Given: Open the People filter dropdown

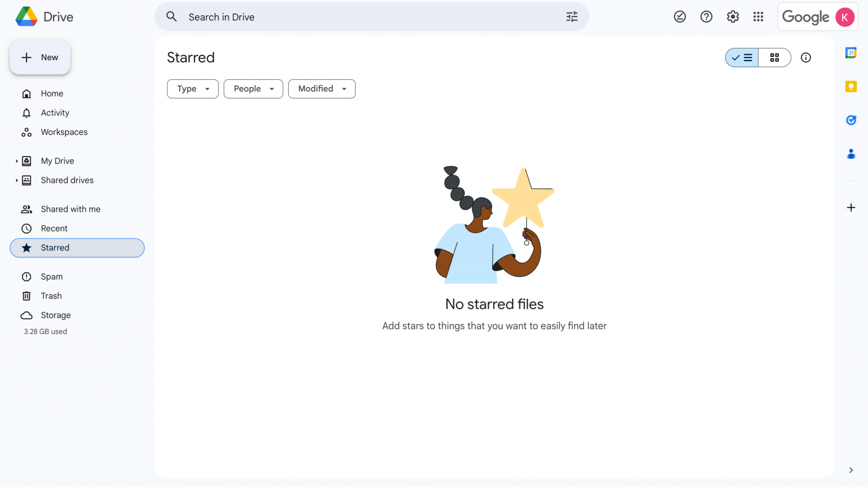Looking at the screenshot, I should click(x=253, y=89).
